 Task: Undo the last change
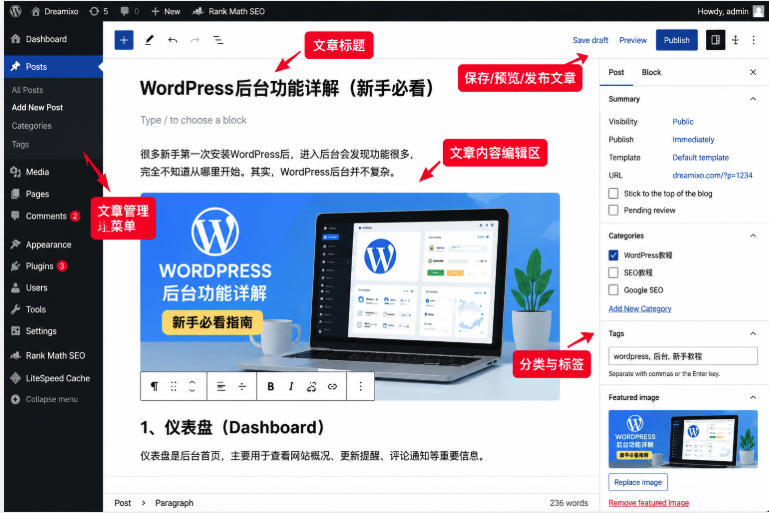point(172,40)
